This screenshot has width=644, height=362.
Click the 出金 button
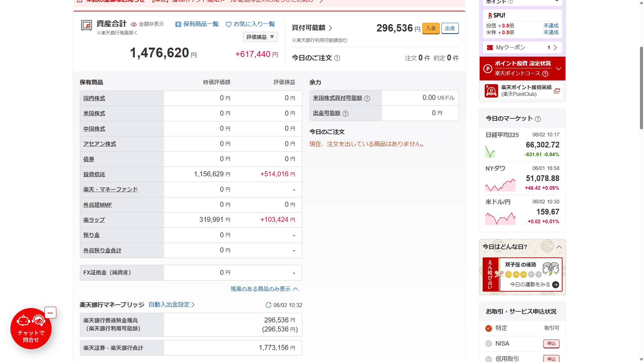(450, 28)
